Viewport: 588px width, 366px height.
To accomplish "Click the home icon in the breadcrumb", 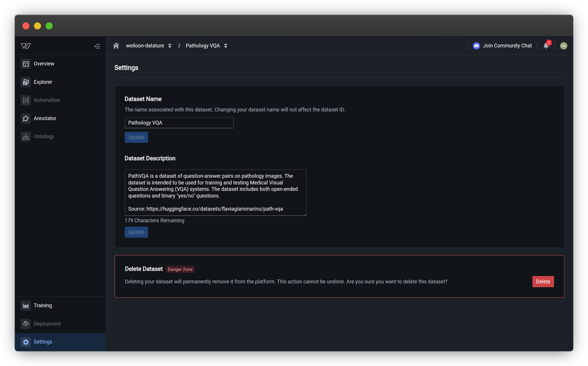I will point(116,45).
